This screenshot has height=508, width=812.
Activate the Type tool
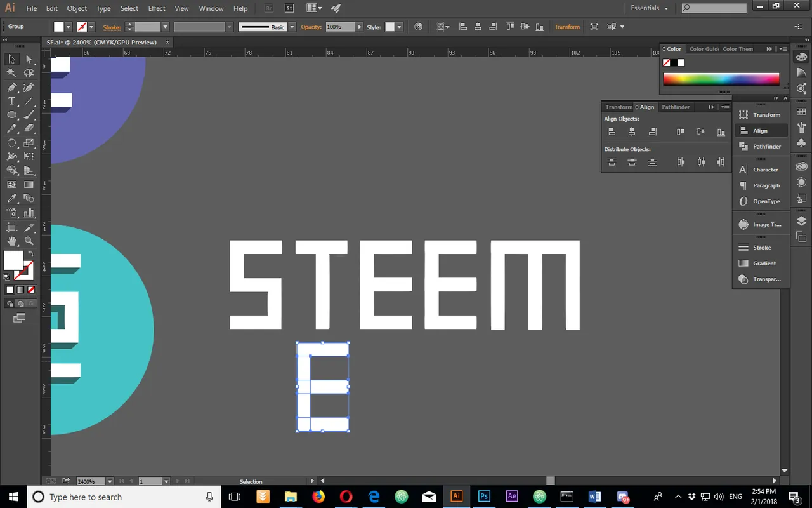point(11,102)
